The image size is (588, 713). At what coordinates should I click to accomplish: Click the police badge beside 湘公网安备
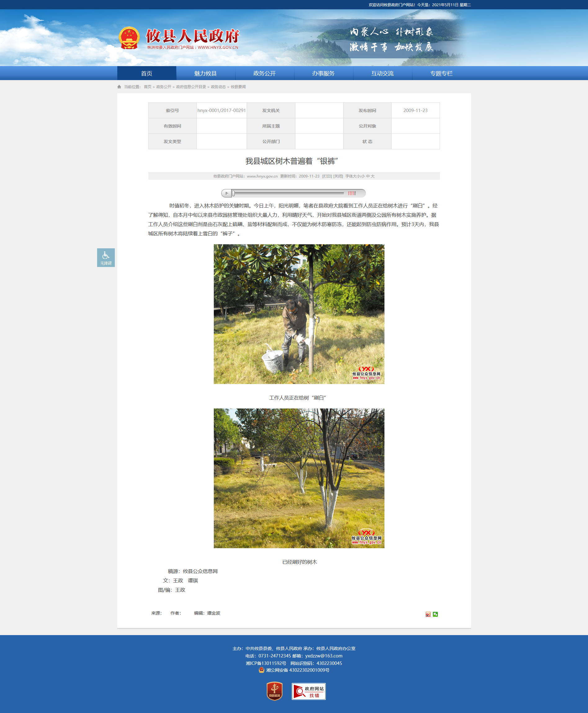pyautogui.click(x=261, y=670)
